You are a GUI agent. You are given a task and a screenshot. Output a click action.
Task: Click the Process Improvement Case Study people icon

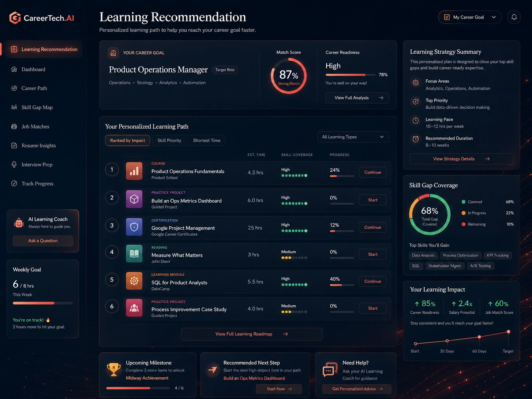point(134,308)
